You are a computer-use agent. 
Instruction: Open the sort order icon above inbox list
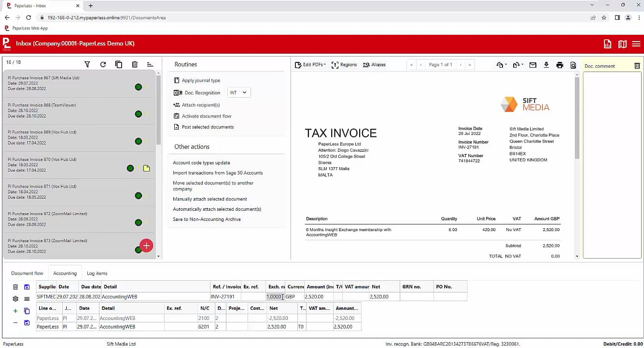pos(150,64)
